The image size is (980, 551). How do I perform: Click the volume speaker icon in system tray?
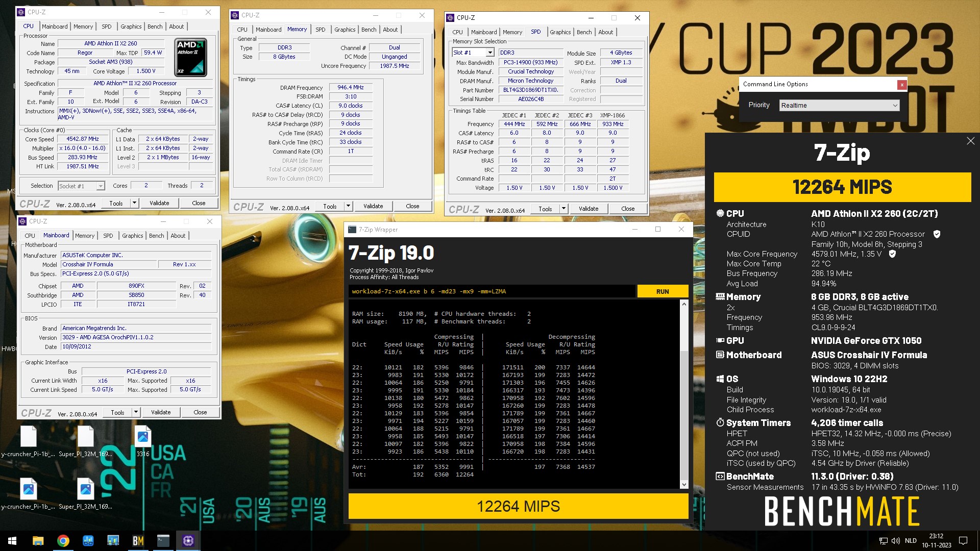pos(895,541)
